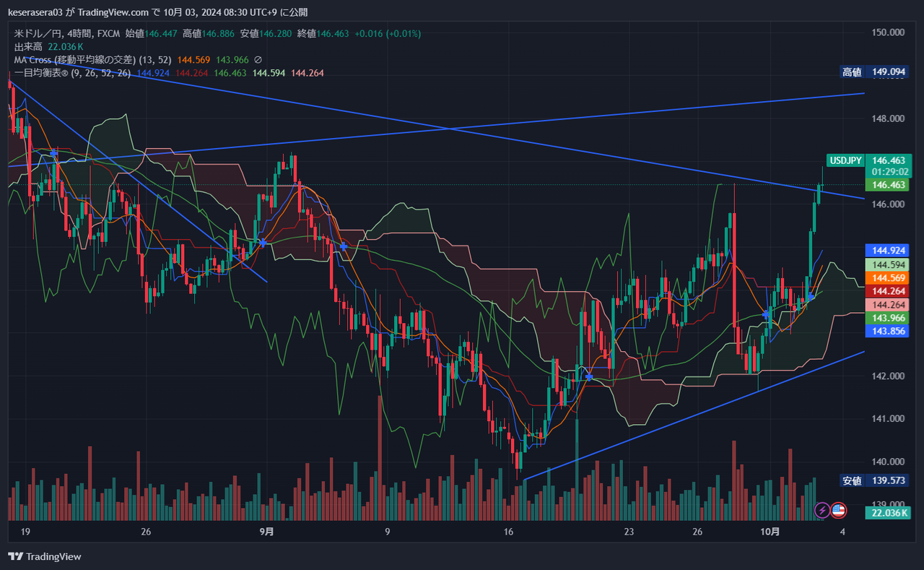Image resolution: width=924 pixels, height=570 pixels.
Task: Click the 140.000 price scale tick
Action: [x=889, y=462]
